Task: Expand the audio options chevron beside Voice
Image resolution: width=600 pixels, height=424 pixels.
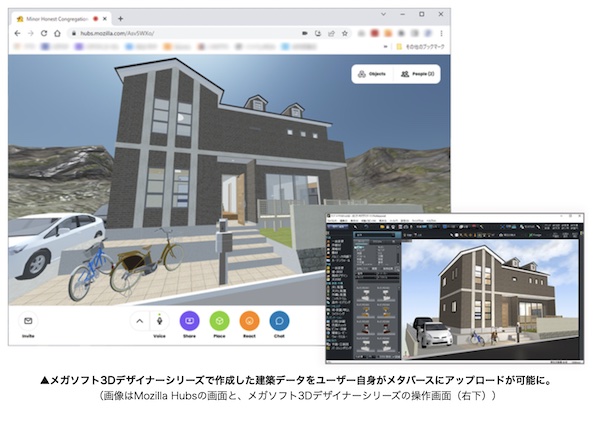Action: [140, 321]
